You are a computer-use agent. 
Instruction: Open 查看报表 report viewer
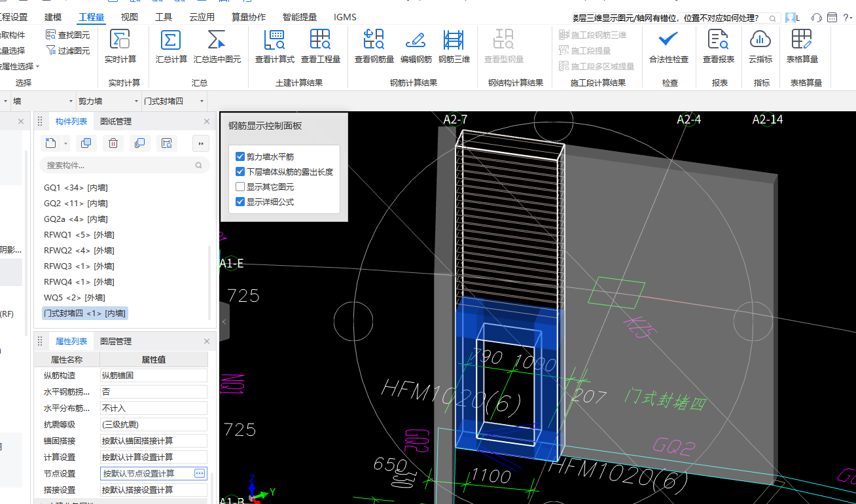coord(719,46)
